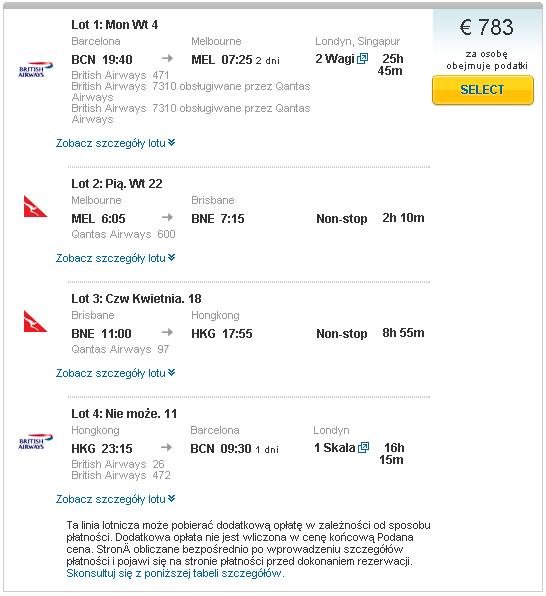Select the €783 flight offer
The height and width of the screenshot is (596, 546).
pos(483,90)
